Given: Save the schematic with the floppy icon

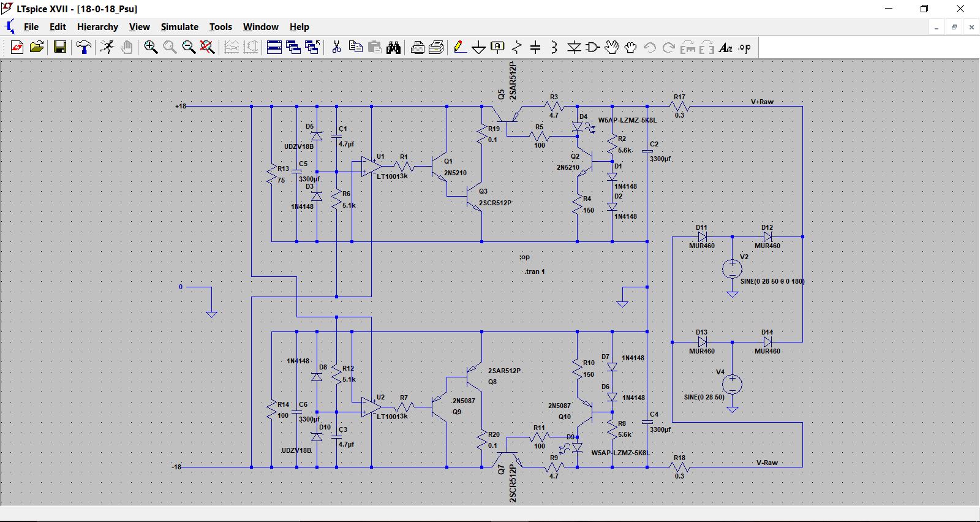Looking at the screenshot, I should pos(60,47).
